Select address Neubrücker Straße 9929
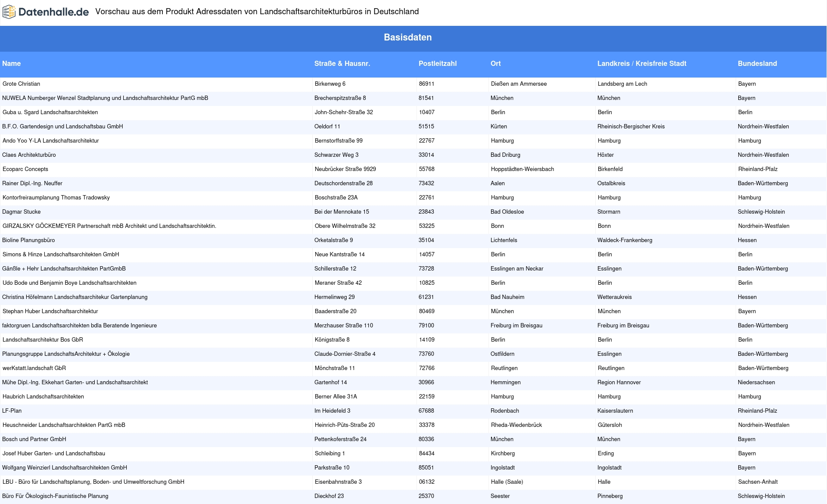 [345, 169]
